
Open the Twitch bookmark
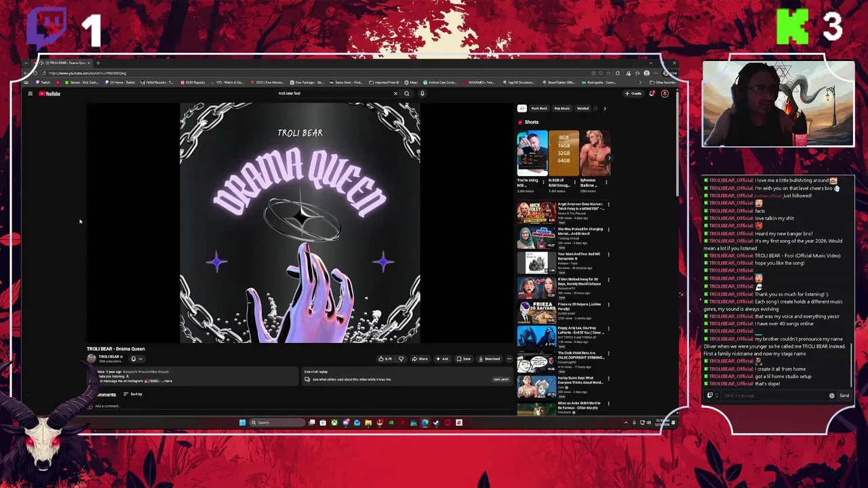43,83
